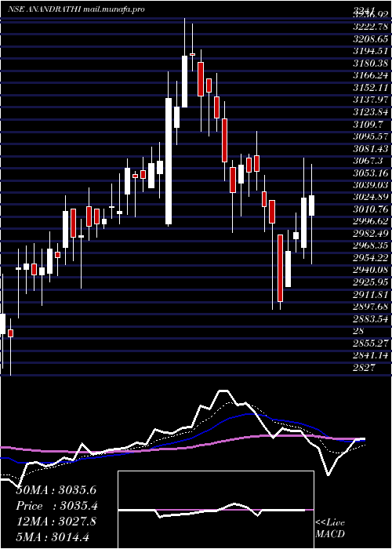Click the 3024.89 price level
Viewport: 392px width, 549px height.
(x=371, y=197)
